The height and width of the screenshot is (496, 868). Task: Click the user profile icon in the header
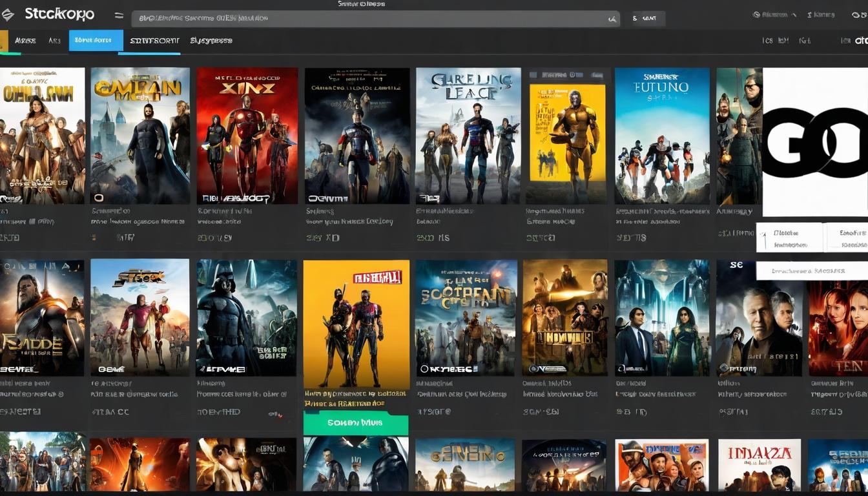(809, 14)
